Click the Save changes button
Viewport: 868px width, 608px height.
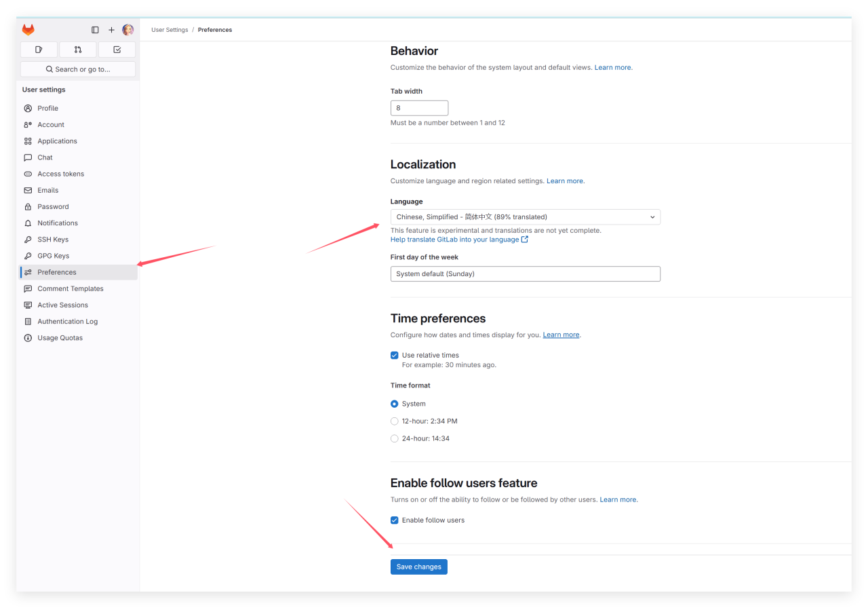(419, 567)
